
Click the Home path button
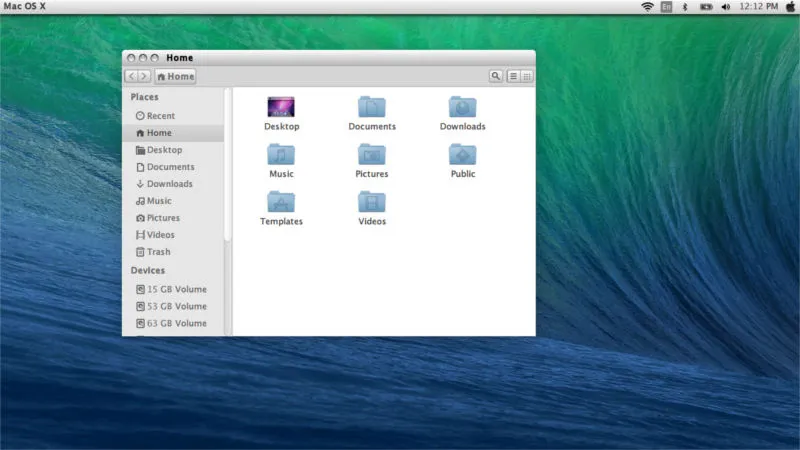[175, 76]
